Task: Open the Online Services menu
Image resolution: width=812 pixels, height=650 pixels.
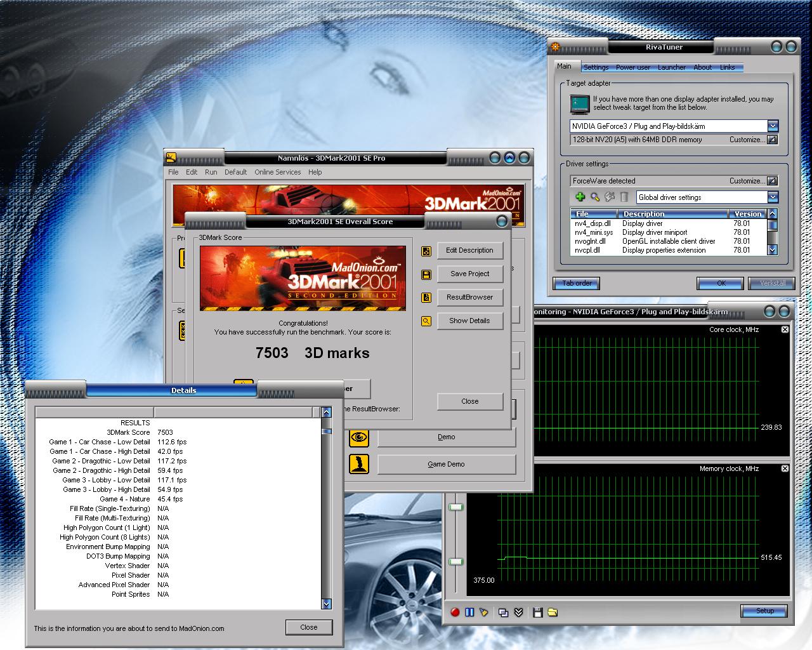Action: pos(278,172)
